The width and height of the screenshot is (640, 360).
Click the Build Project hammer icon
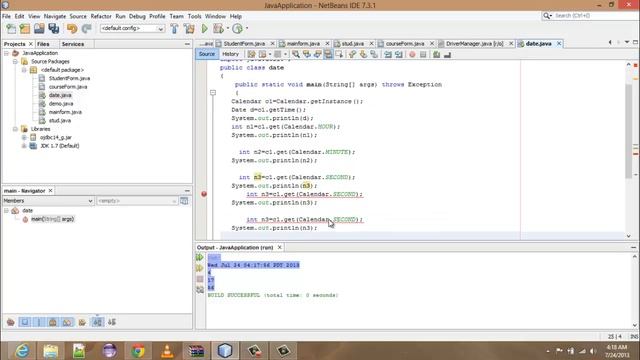[174, 29]
